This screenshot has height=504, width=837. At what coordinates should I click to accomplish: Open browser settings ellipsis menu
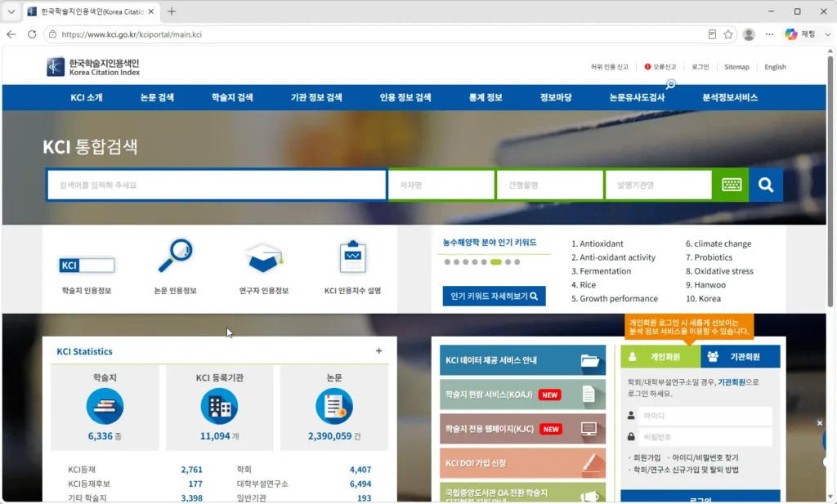coord(769,34)
